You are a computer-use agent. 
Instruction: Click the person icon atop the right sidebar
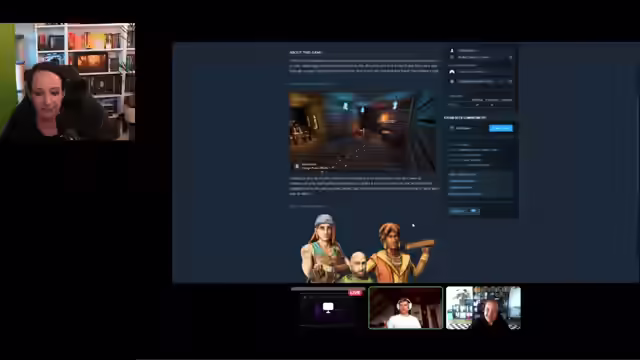click(452, 51)
